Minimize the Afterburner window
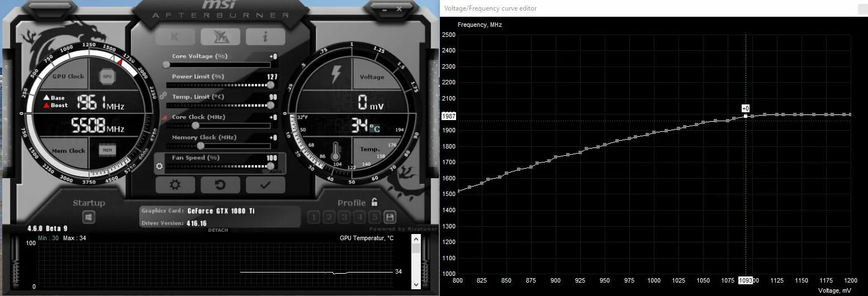The width and height of the screenshot is (868, 296). [386, 9]
